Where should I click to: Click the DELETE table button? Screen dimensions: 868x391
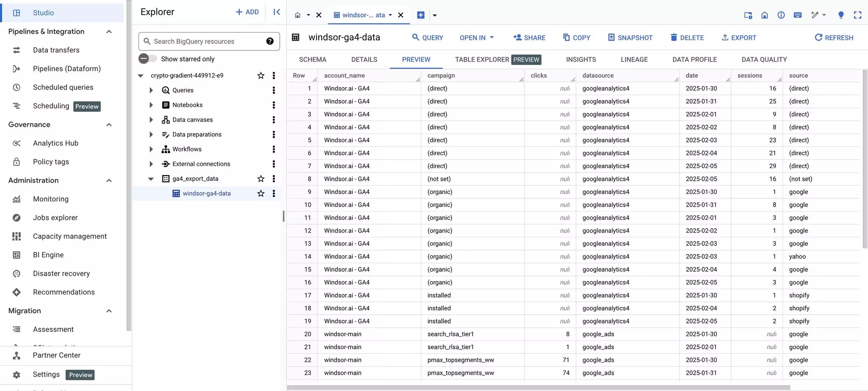687,38
